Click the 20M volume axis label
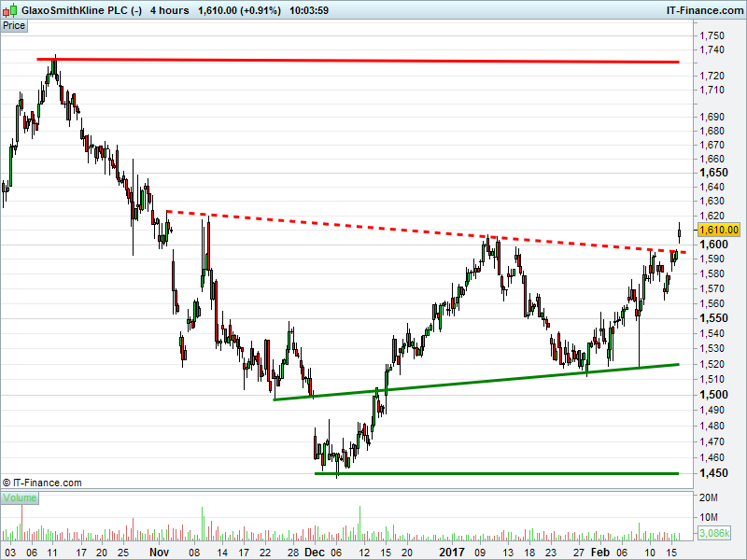 (709, 498)
